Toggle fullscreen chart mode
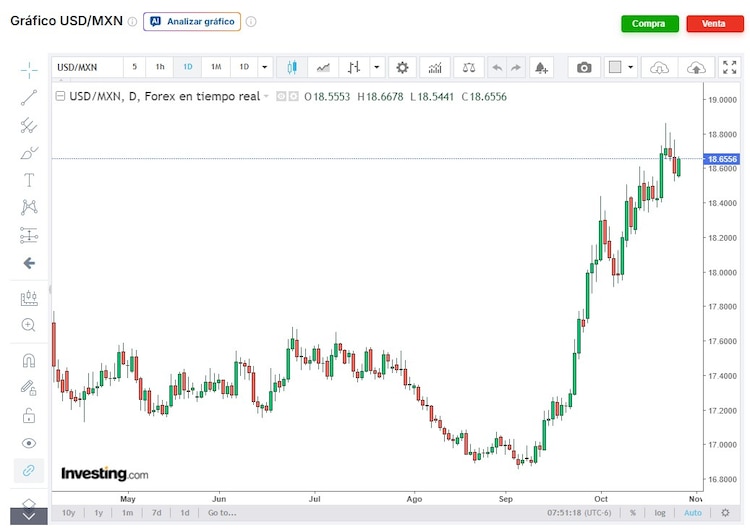 pos(729,67)
